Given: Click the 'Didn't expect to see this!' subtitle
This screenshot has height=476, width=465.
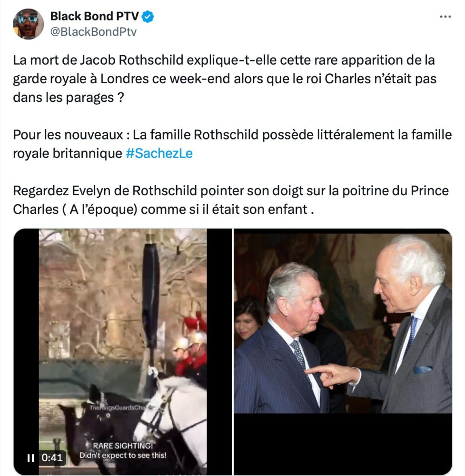Looking at the screenshot, I should [x=123, y=456].
